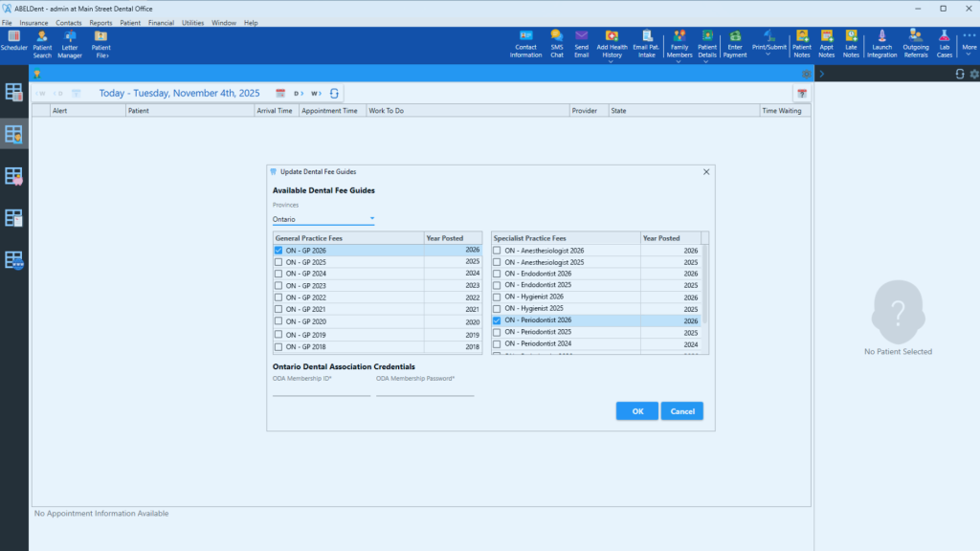The height and width of the screenshot is (551, 980).
Task: Click the Launch Integration icon
Action: (x=881, y=44)
